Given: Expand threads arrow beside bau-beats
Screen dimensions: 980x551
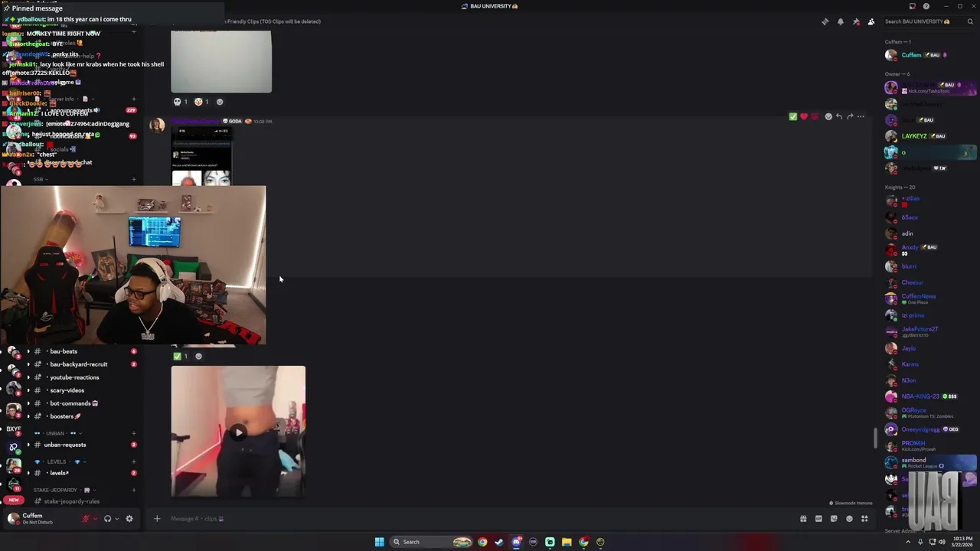Looking at the screenshot, I should pyautogui.click(x=28, y=351).
